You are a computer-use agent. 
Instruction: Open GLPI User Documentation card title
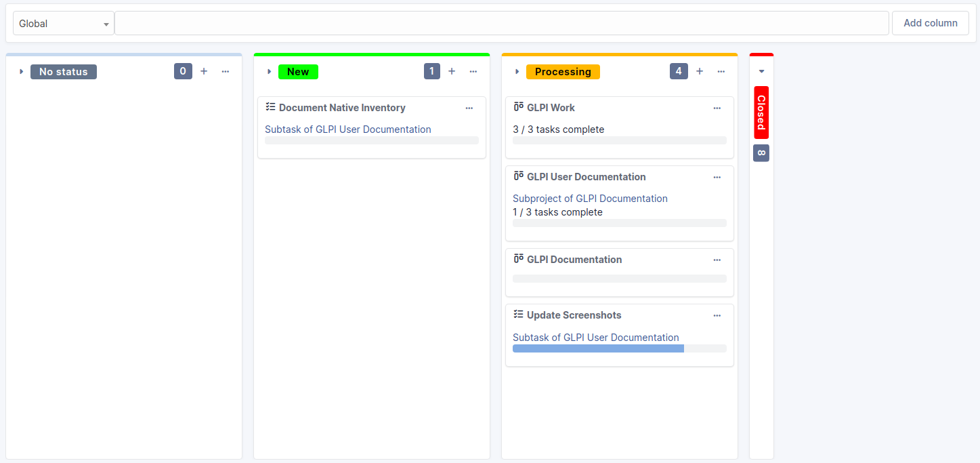click(x=587, y=177)
